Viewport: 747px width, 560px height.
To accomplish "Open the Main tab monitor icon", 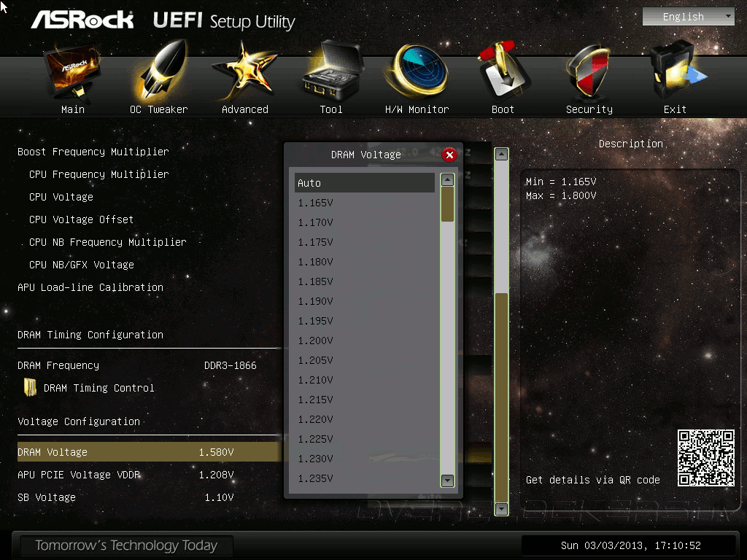I will (72, 71).
